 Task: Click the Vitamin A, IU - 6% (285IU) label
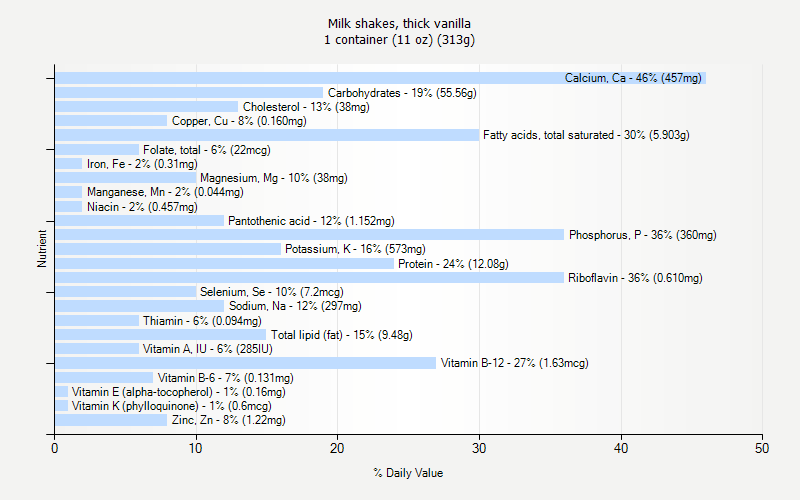coord(208,349)
